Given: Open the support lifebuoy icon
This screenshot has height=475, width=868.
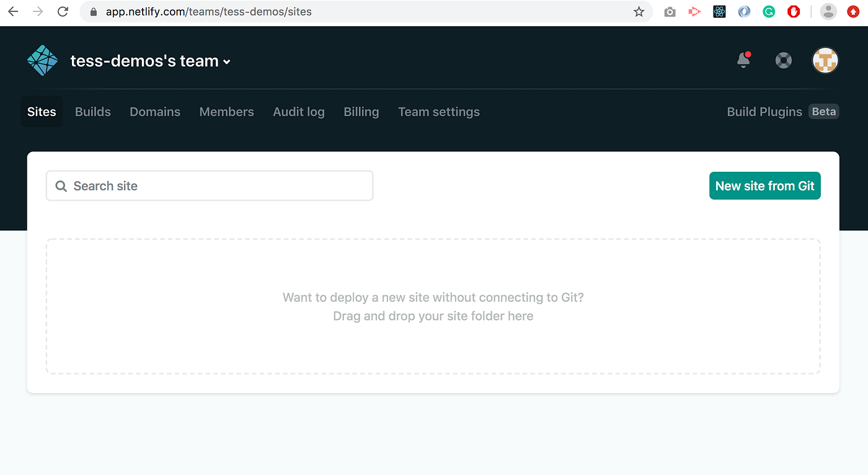Looking at the screenshot, I should [x=784, y=61].
